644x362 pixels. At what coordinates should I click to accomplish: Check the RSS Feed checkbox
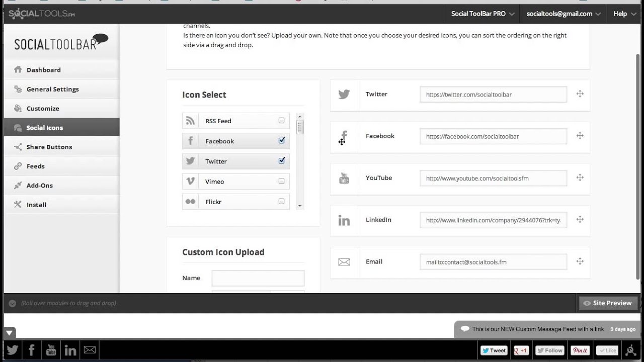281,121
